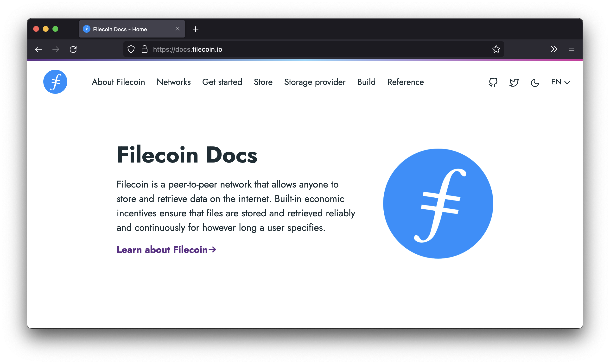Click the Reference navigation tab

405,82
